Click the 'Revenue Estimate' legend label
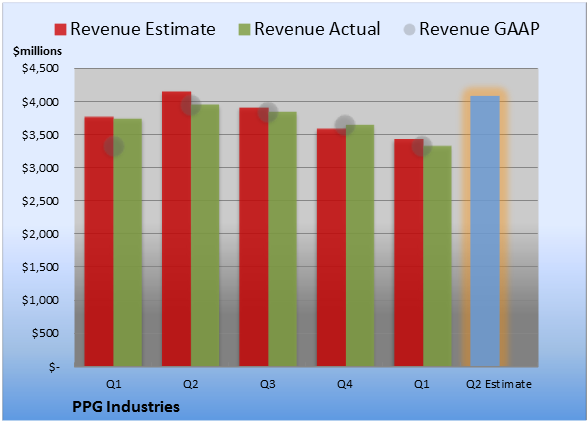 [x=143, y=29]
